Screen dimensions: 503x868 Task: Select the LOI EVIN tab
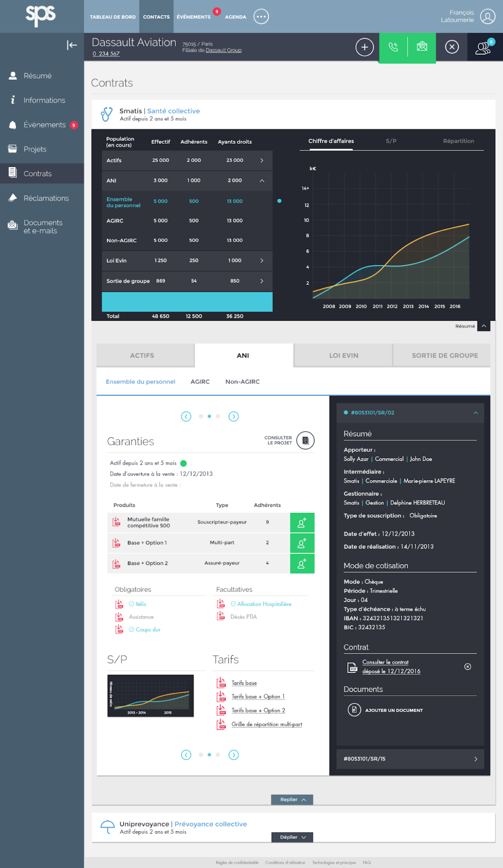[x=344, y=355]
